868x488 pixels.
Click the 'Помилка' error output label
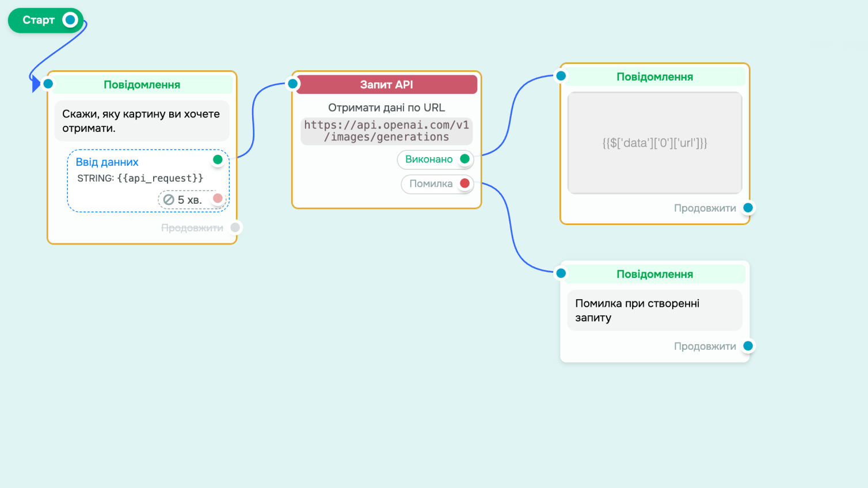pyautogui.click(x=431, y=184)
